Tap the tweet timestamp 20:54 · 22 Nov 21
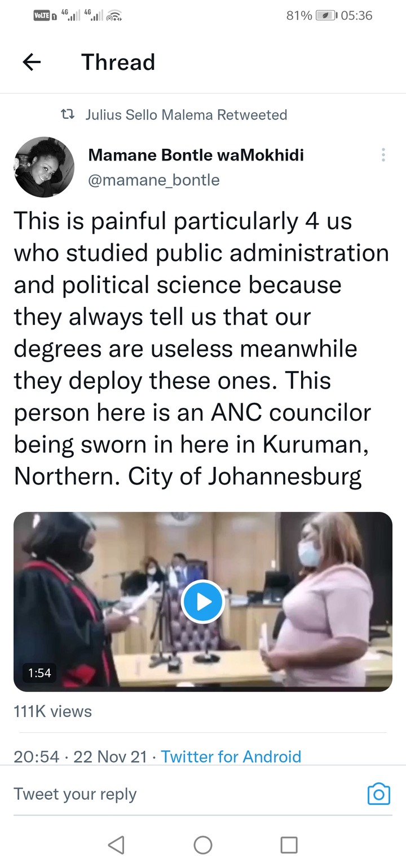The height and width of the screenshot is (868, 406). 80,756
